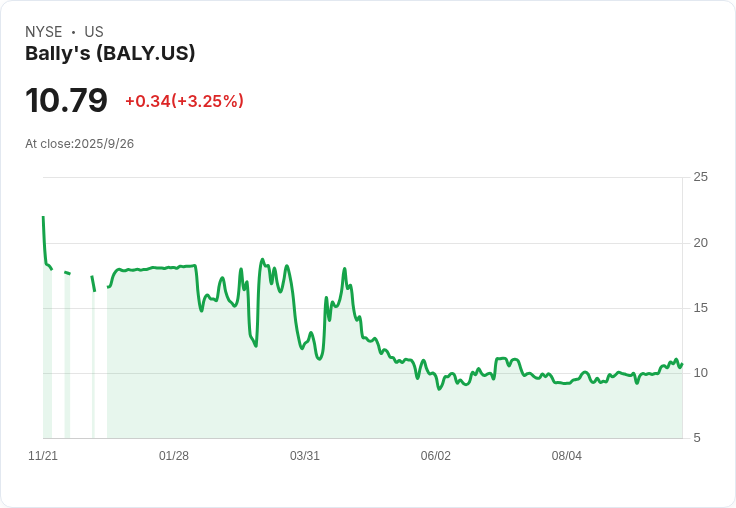Click the last data point of the price line
This screenshot has height=508, width=736.
point(682,364)
